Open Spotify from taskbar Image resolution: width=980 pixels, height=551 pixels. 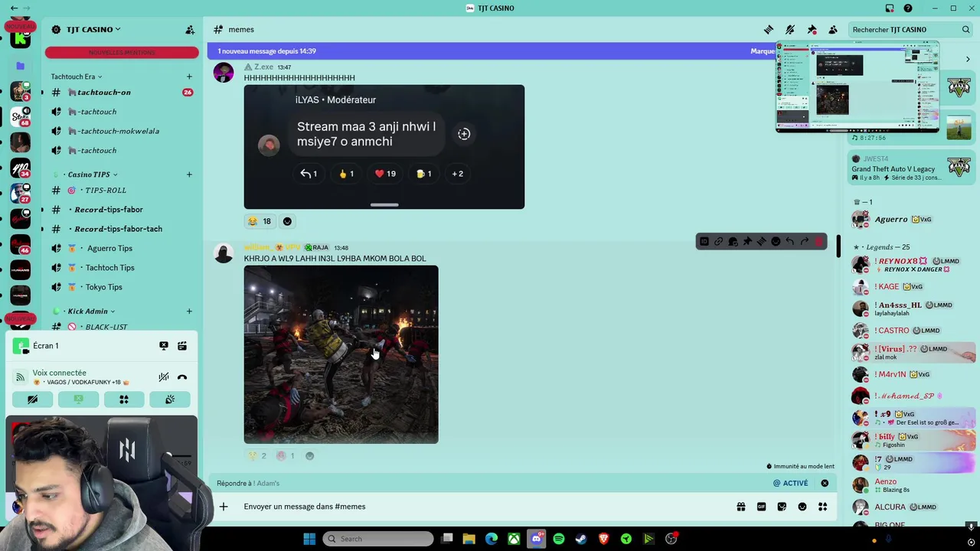559,539
